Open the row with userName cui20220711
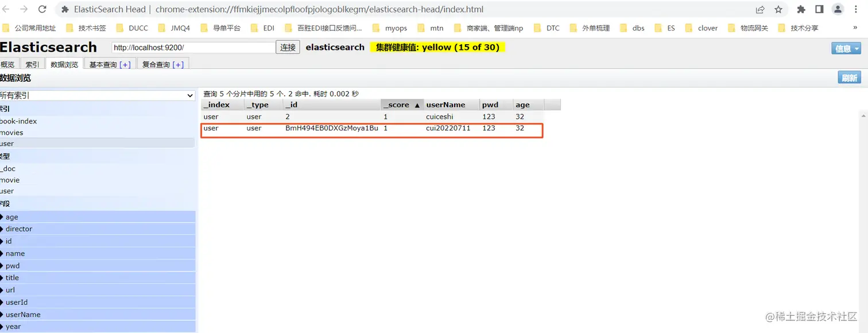 [381, 128]
